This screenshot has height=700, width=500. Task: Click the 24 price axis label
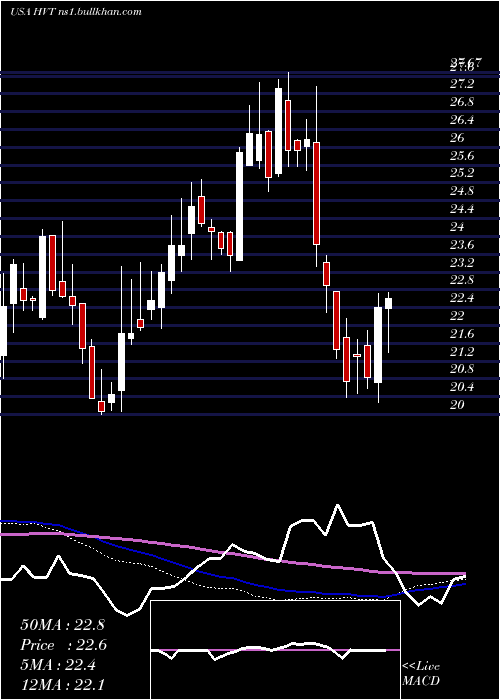[x=457, y=227]
